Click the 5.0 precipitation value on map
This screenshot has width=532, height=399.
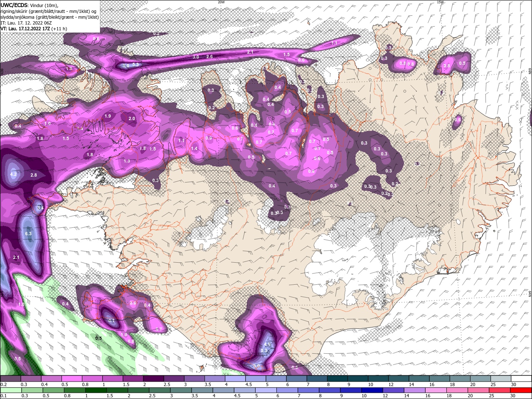(256, 366)
